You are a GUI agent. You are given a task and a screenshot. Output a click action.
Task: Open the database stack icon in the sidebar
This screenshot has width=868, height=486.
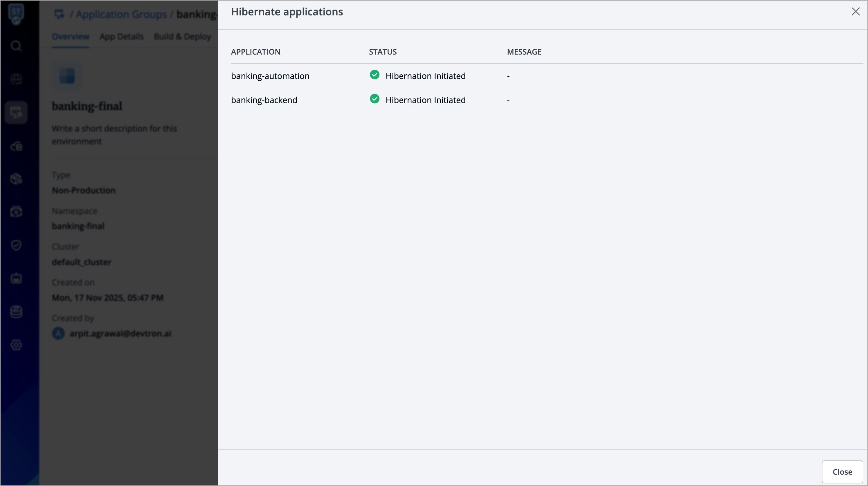pos(16,312)
